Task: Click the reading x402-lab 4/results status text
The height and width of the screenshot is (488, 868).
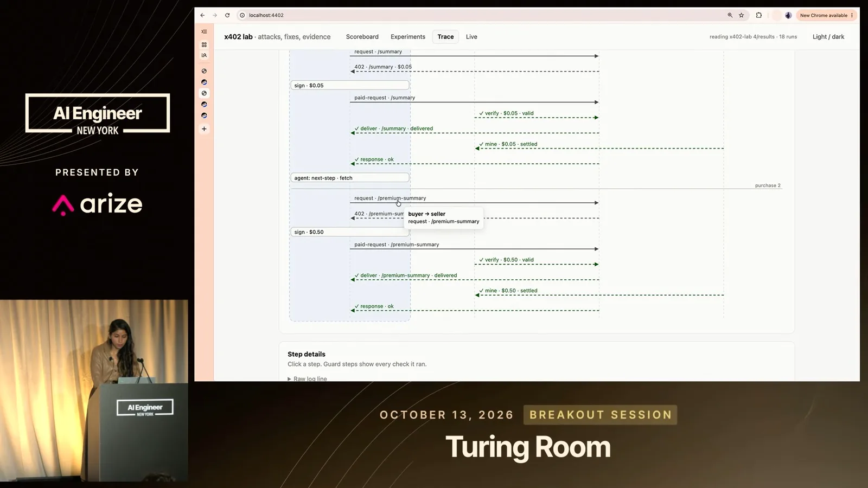Action: 753,37
